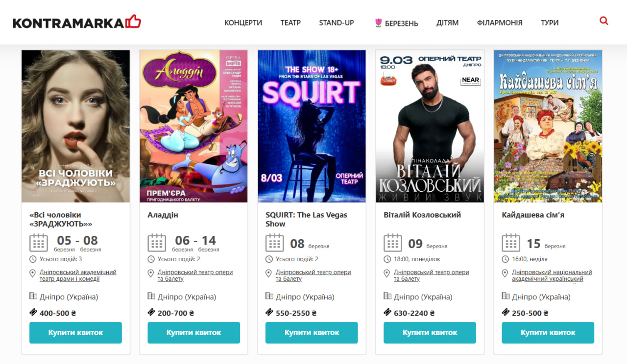Buy ticket for the Аладдін ballet

point(194,333)
